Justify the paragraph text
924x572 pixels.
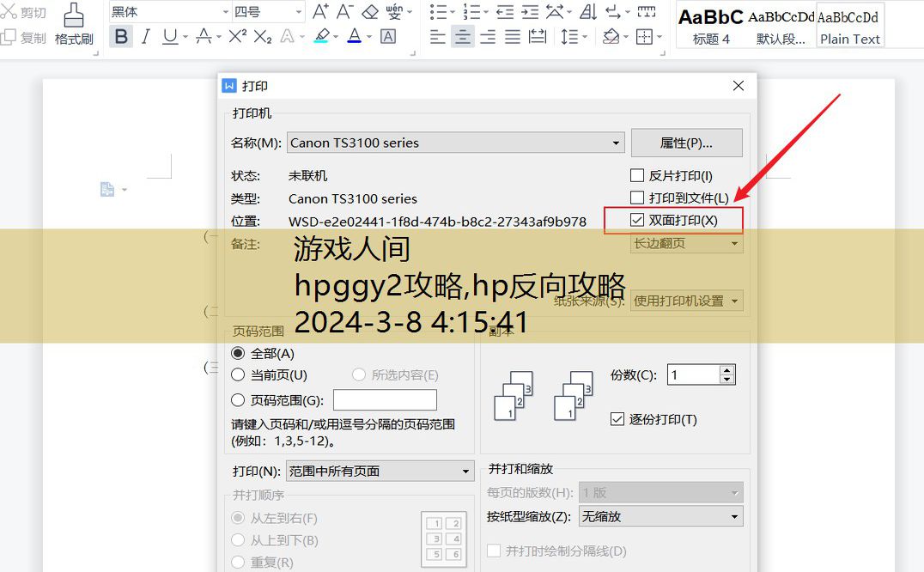pyautogui.click(x=513, y=37)
